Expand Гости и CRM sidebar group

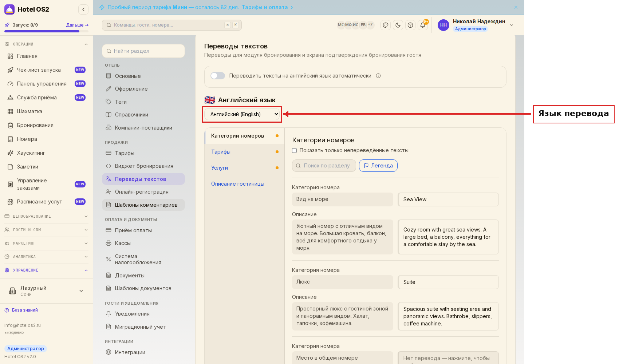pyautogui.click(x=47, y=230)
